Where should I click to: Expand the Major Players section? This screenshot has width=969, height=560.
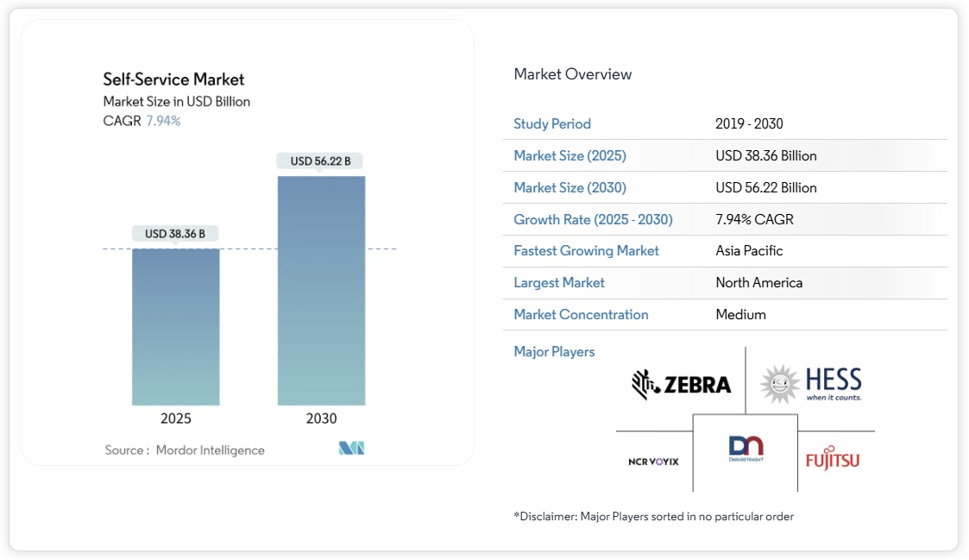tap(554, 351)
